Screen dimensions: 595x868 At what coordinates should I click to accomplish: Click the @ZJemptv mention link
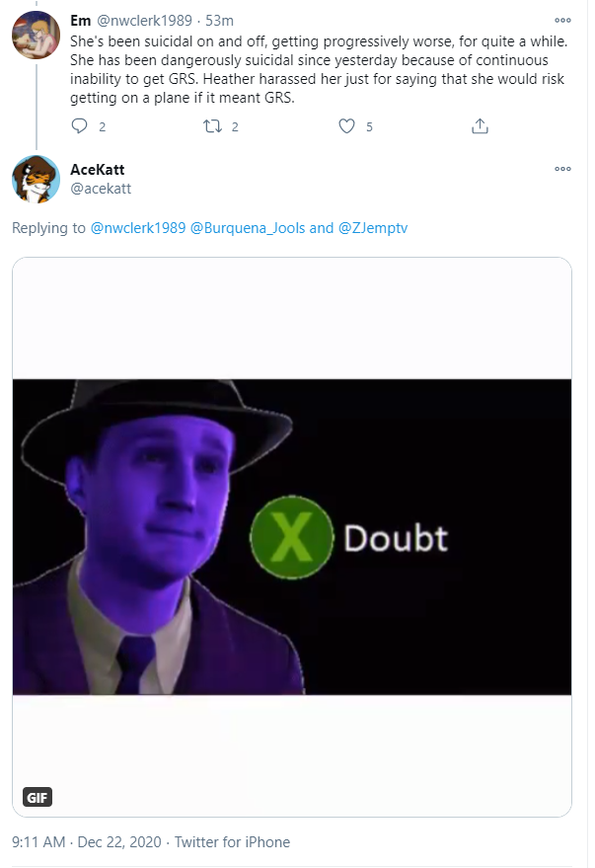[373, 228]
